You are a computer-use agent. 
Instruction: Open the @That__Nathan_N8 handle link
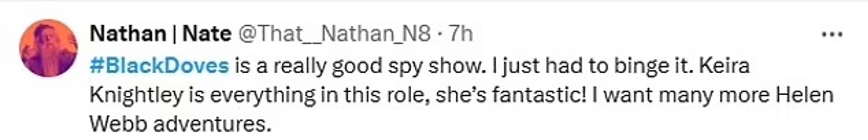pyautogui.click(x=334, y=34)
